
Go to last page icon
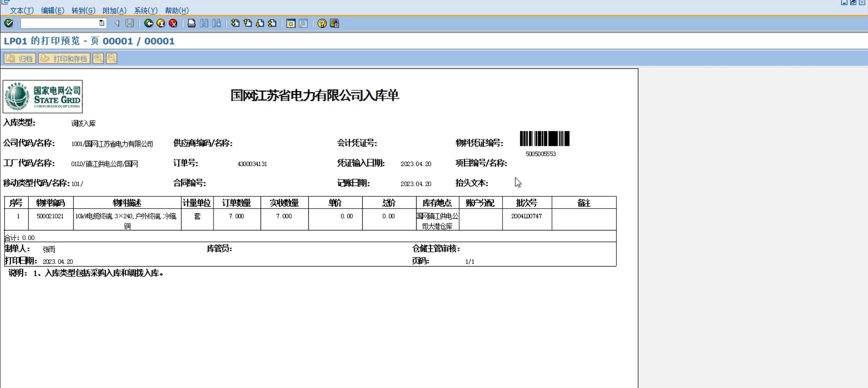pos(272,23)
